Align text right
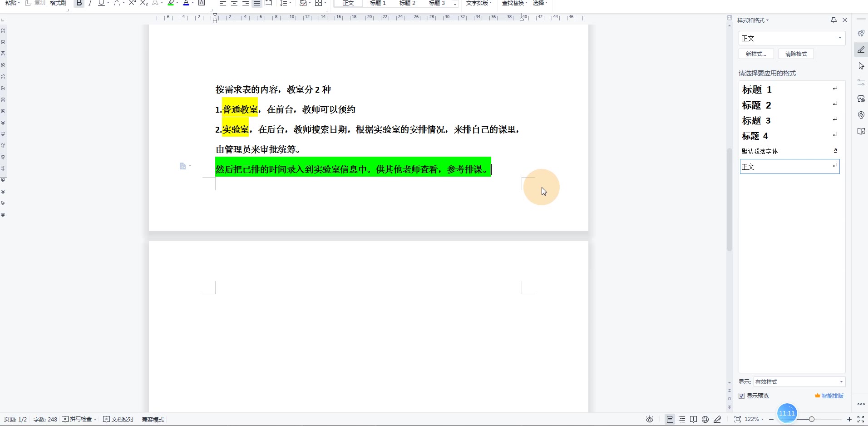868x426 pixels. (x=246, y=3)
